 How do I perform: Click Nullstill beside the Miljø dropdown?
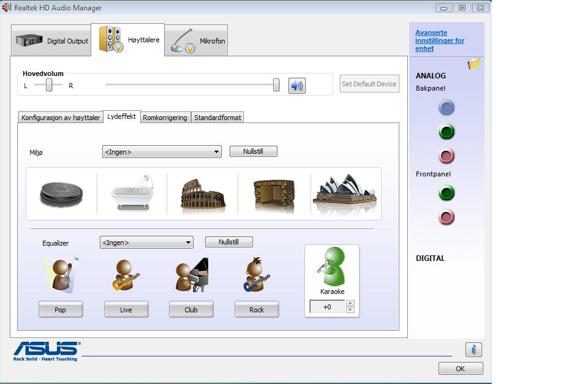253,151
